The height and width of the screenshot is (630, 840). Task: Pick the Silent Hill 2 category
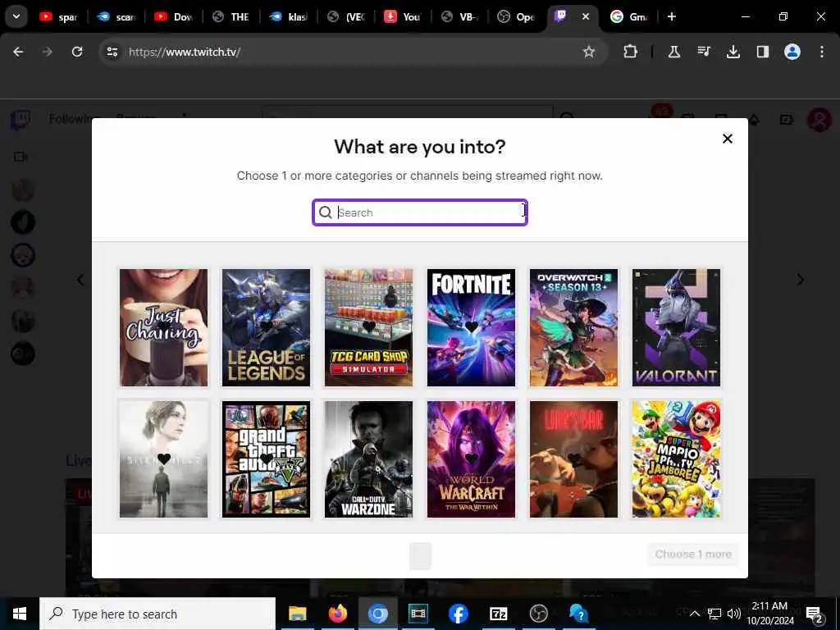pos(163,459)
